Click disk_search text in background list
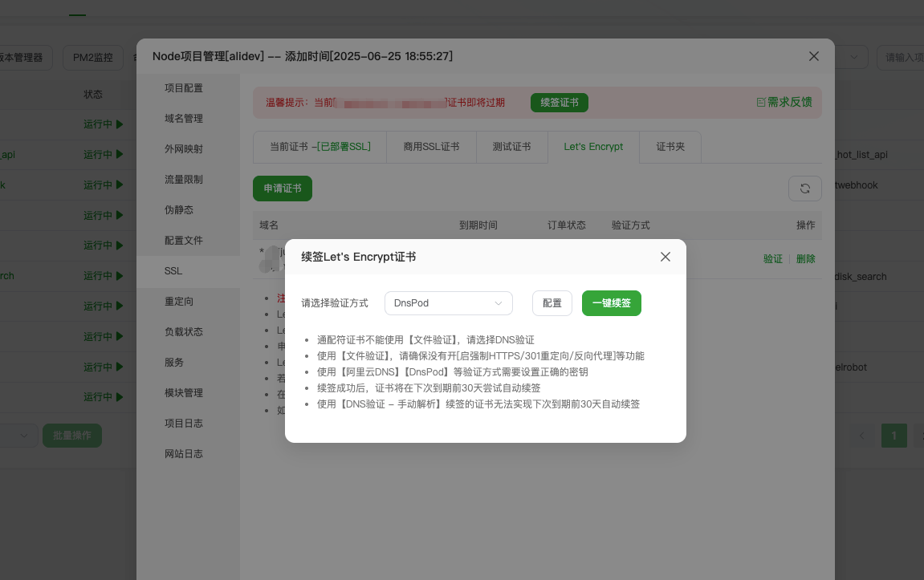Screen dimensions: 924x580 [x=861, y=276]
